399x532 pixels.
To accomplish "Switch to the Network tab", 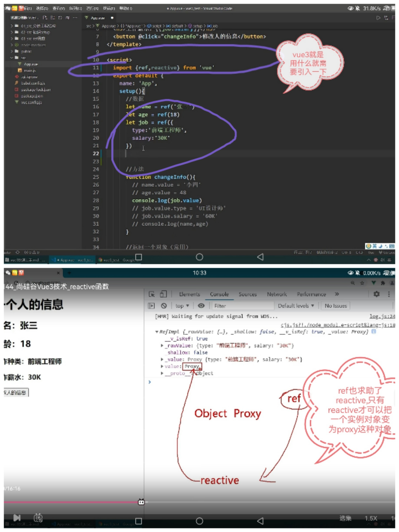I will 277,294.
